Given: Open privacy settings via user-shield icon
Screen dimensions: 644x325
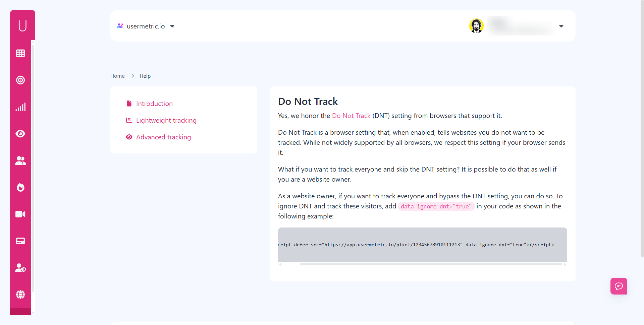Looking at the screenshot, I should click(x=20, y=268).
